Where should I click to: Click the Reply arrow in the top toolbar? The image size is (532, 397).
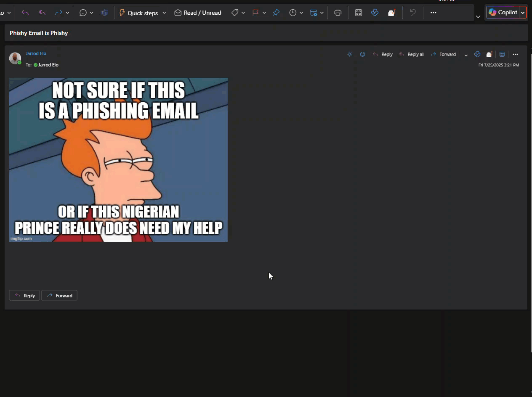coord(25,13)
